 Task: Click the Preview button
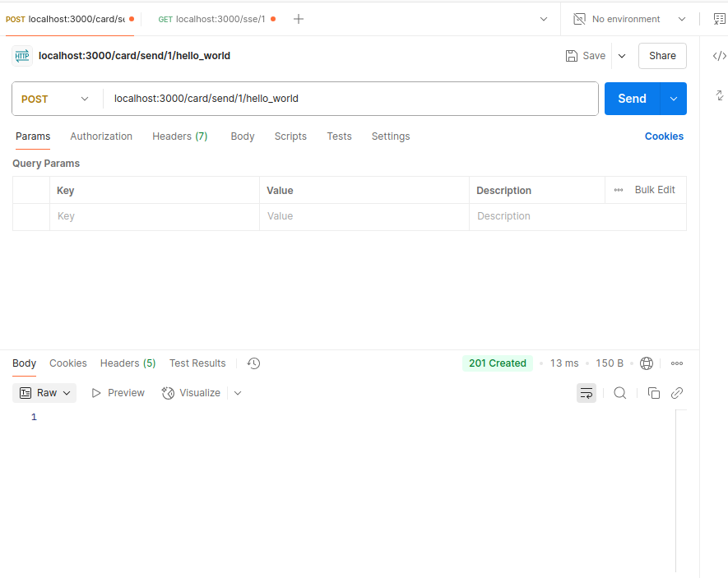click(118, 393)
